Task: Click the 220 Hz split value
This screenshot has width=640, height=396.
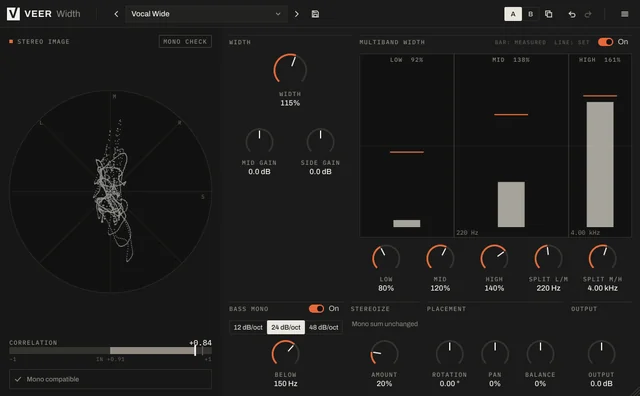Action: coord(548,288)
